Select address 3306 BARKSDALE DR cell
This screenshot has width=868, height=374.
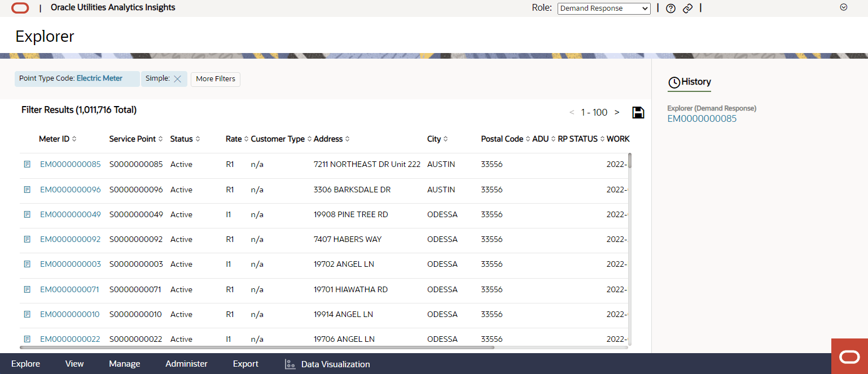(x=352, y=190)
